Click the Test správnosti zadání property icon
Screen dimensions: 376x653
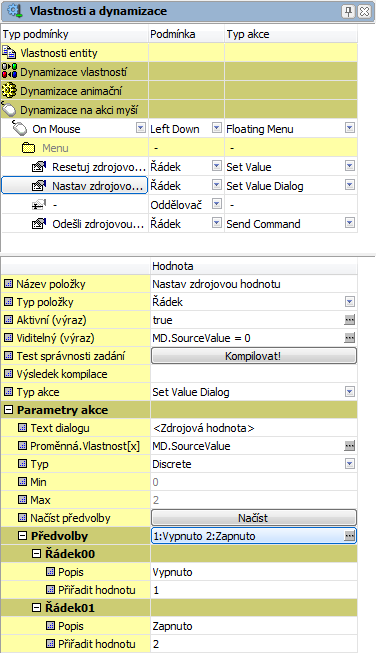tap(8, 356)
